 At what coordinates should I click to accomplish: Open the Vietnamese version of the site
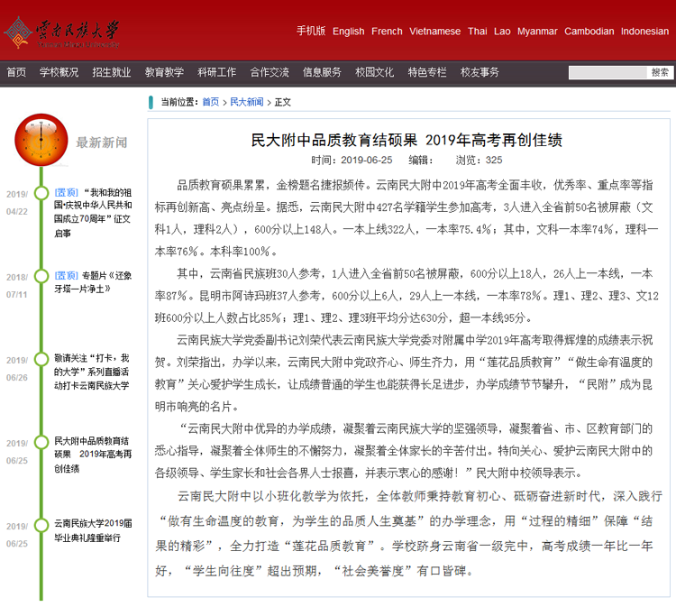click(x=434, y=32)
